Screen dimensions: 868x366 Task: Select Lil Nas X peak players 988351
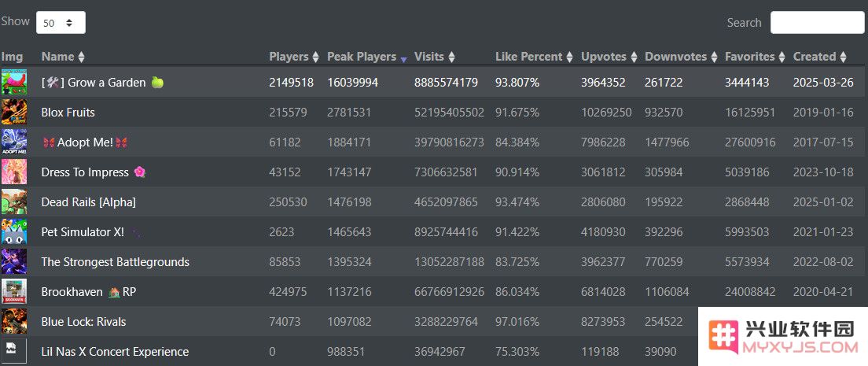click(346, 352)
